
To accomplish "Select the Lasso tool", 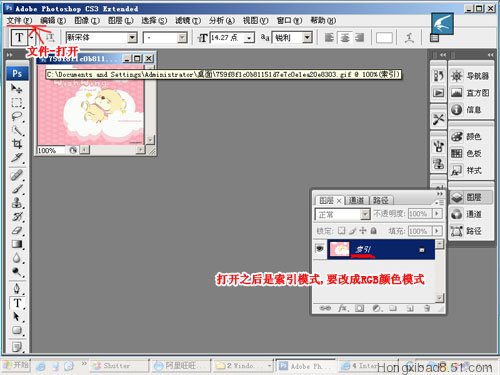I will pyautogui.click(x=16, y=116).
